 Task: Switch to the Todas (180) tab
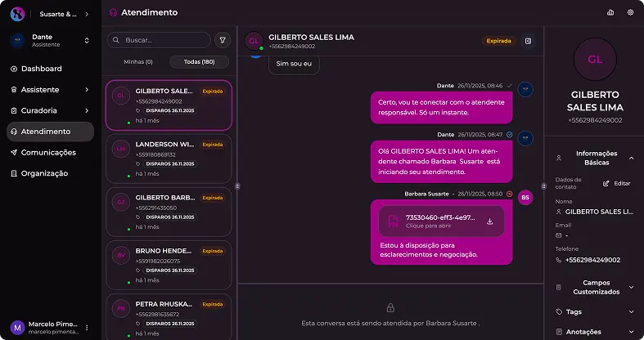pos(199,62)
